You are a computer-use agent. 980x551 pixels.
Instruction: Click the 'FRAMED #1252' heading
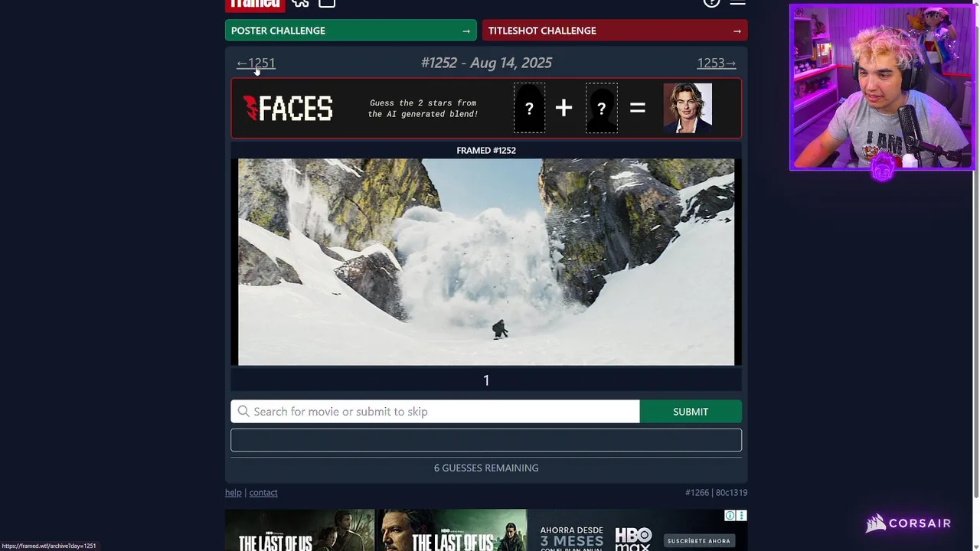tap(486, 150)
